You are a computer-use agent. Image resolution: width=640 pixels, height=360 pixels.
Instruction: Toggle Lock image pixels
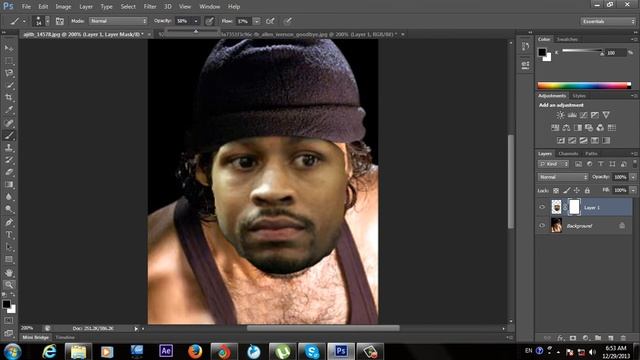coord(567,190)
